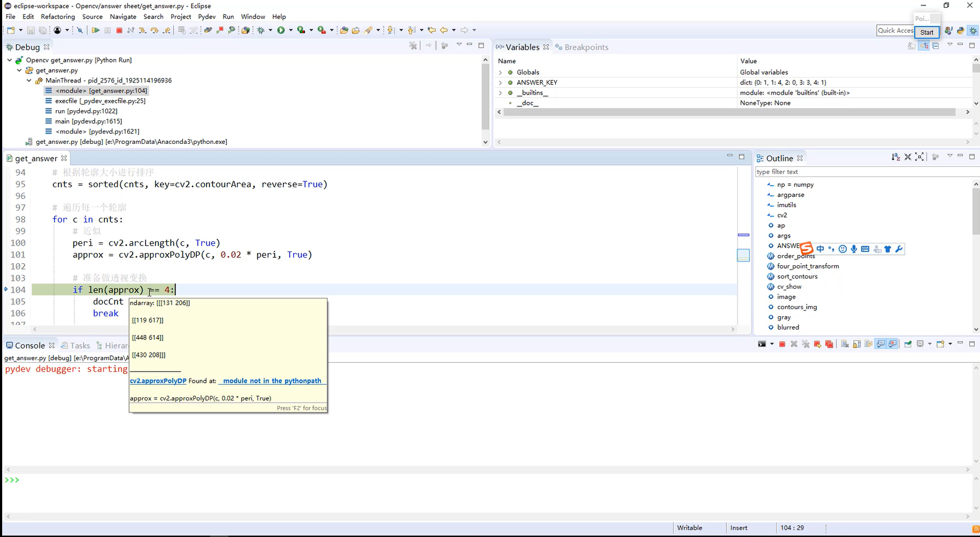Open the Refactoring menu
Screen dimensions: 980x537
coord(58,17)
